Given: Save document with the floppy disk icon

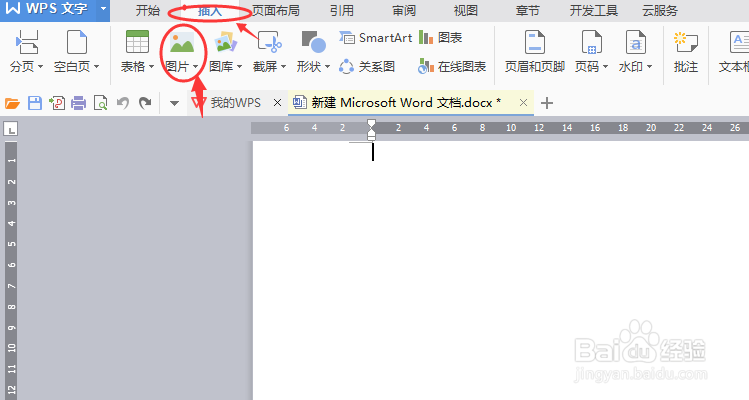Looking at the screenshot, I should coord(35,103).
